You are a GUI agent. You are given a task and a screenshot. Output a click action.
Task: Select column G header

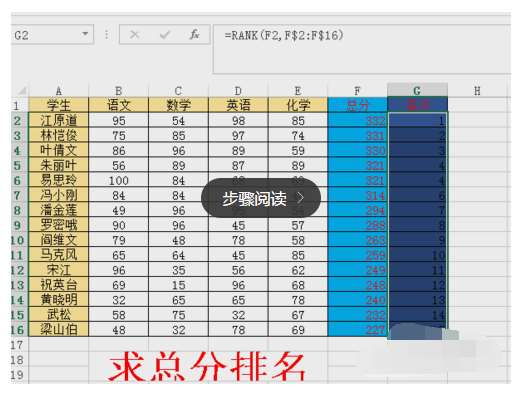point(417,90)
